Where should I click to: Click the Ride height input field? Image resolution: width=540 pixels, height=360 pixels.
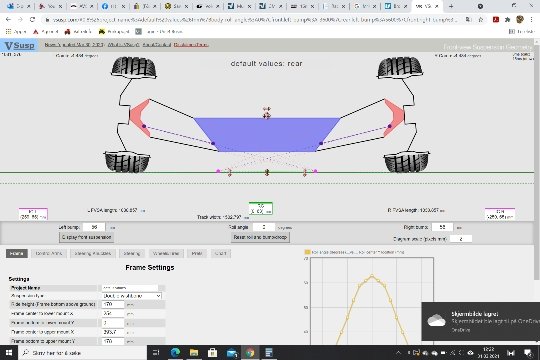[113, 305]
